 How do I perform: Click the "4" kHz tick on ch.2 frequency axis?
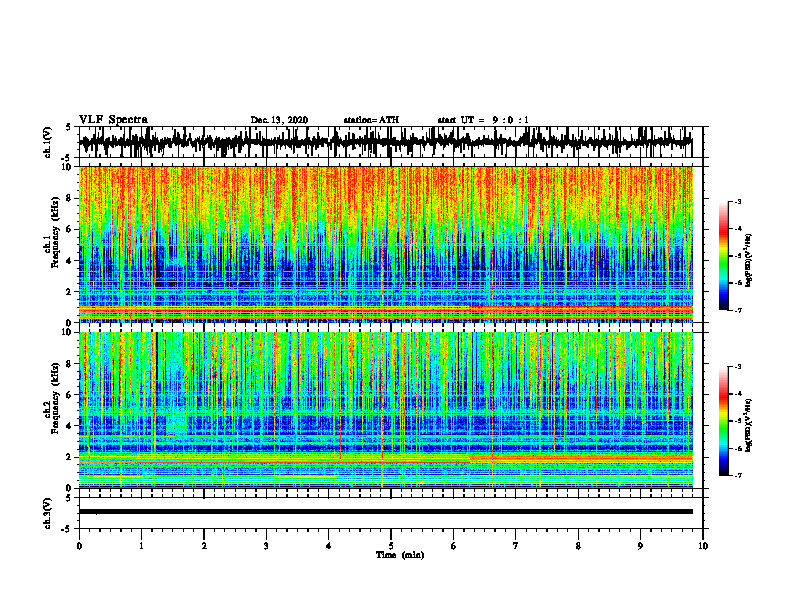(x=70, y=426)
